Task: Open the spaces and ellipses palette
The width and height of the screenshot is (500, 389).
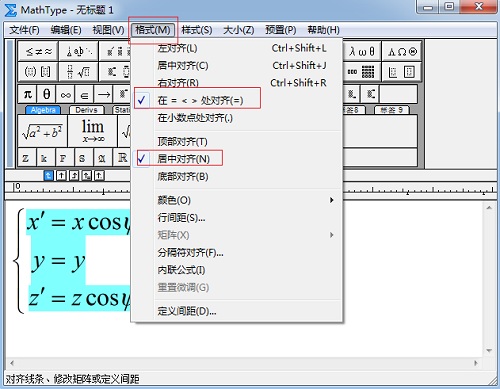Action: (79, 51)
